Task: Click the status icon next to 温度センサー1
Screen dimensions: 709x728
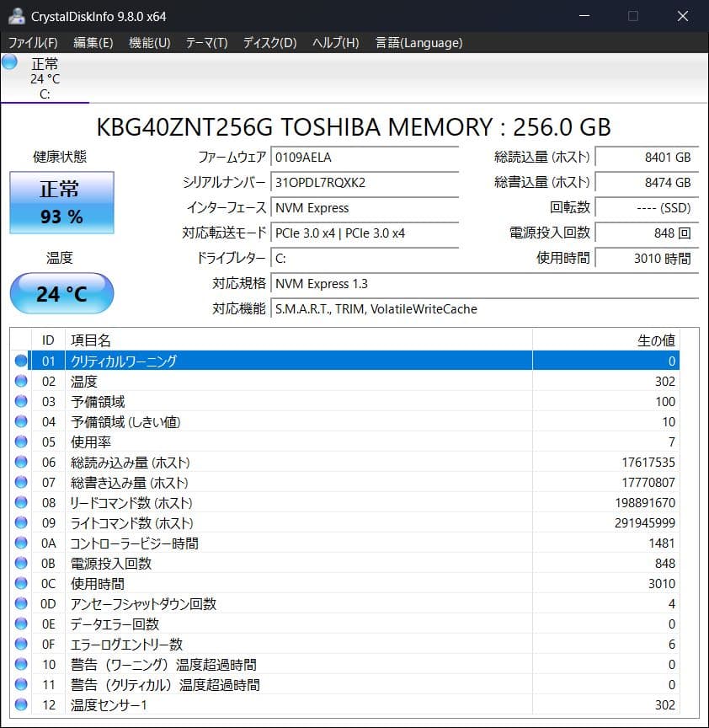Action: pos(20,705)
